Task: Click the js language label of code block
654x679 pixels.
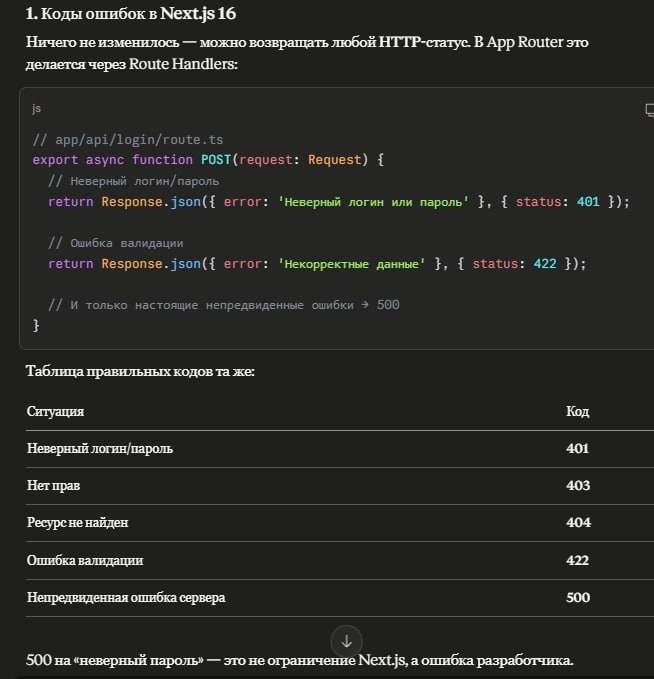Action: 36,108
